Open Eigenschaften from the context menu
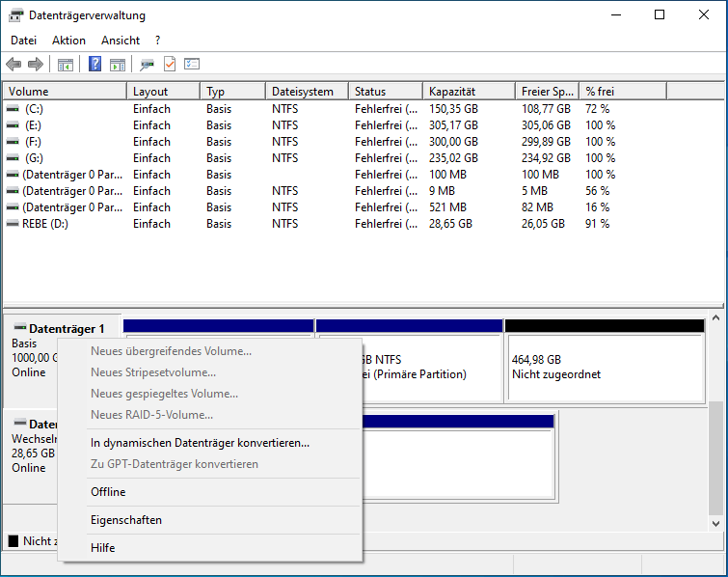 pos(126,520)
